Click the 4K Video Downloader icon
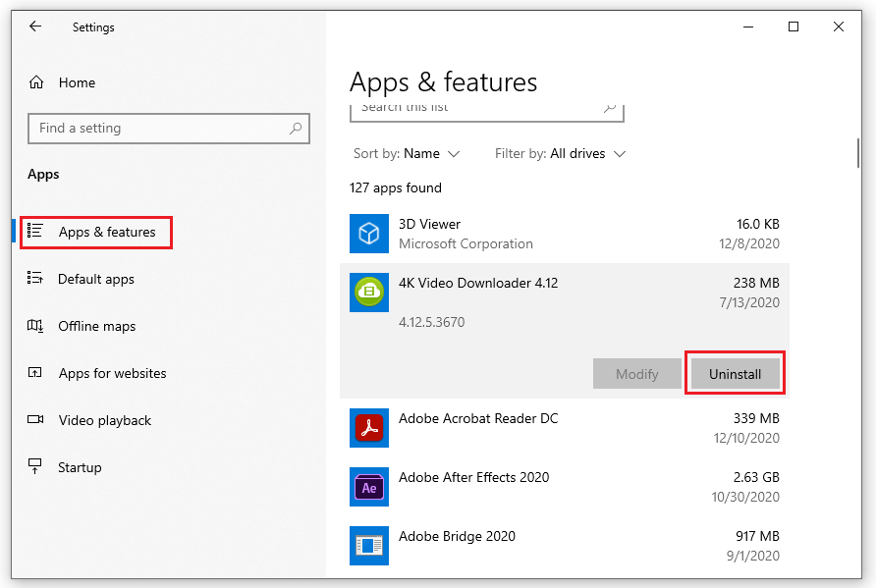The image size is (876, 588). tap(369, 293)
